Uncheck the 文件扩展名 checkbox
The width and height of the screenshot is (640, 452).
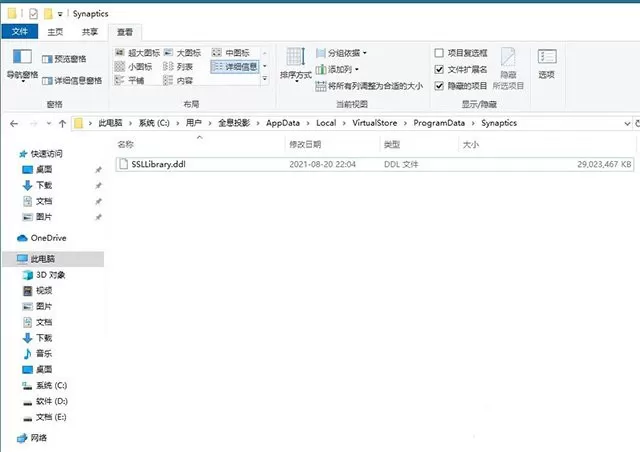pyautogui.click(x=439, y=69)
